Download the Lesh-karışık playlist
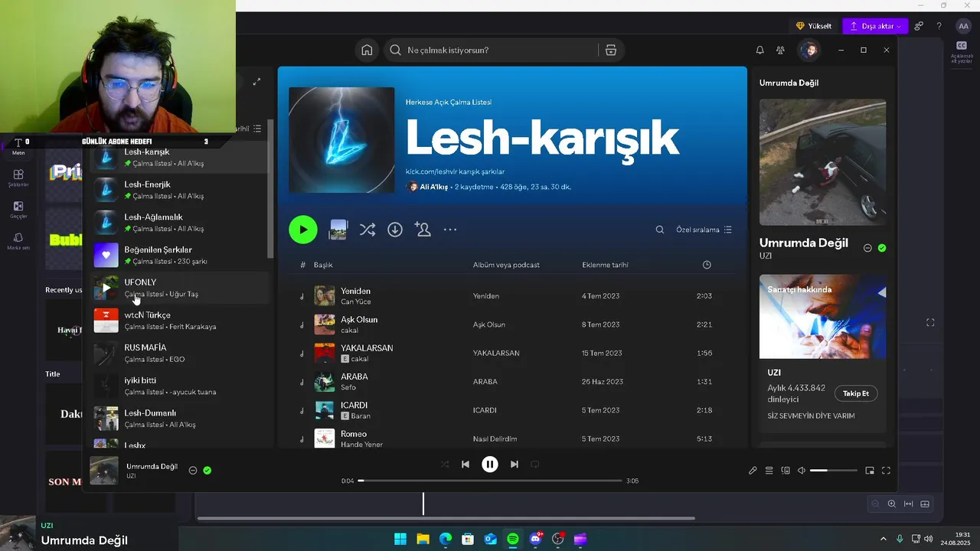 click(395, 230)
